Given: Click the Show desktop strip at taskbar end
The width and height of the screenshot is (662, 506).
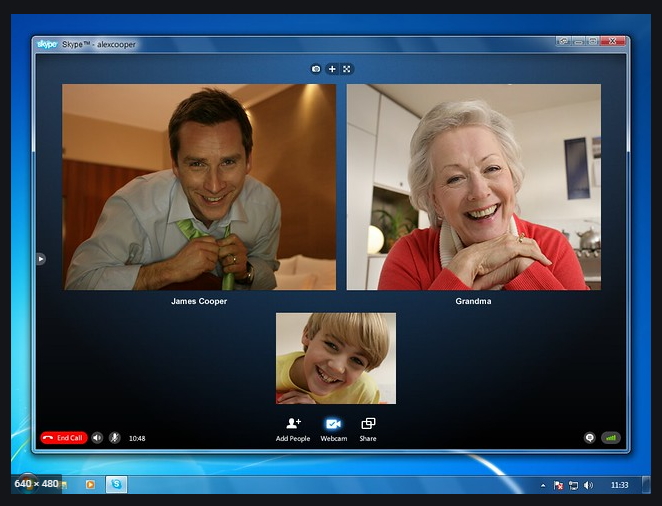Looking at the screenshot, I should [646, 484].
